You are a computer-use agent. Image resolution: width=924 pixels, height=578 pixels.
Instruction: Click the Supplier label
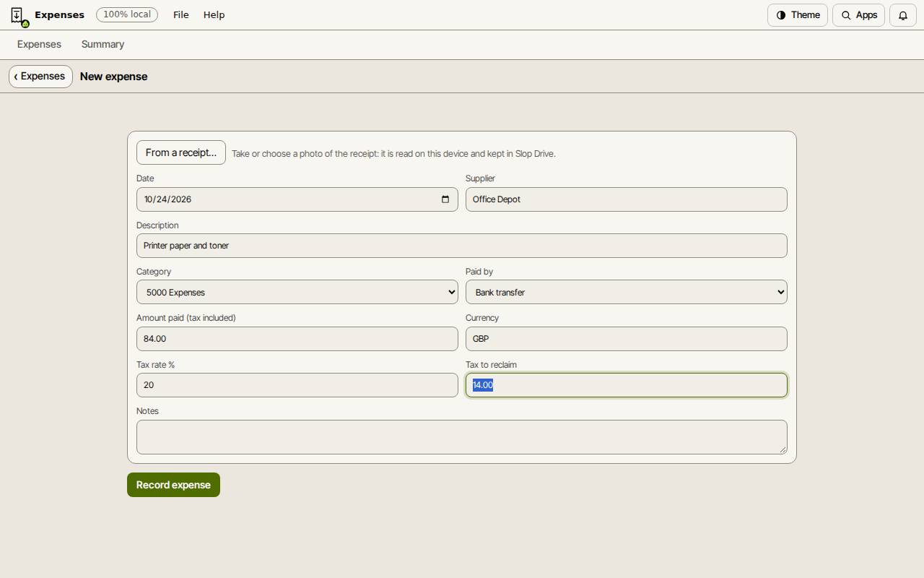(480, 178)
